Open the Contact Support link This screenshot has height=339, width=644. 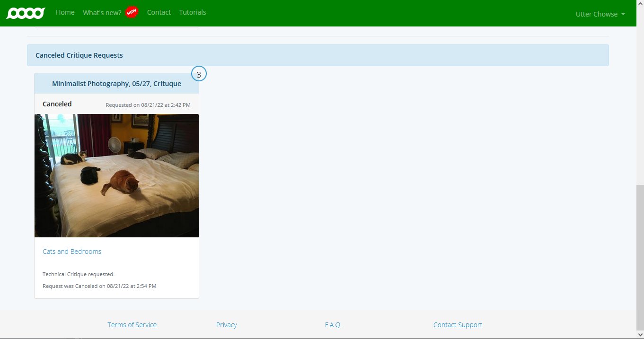click(458, 325)
